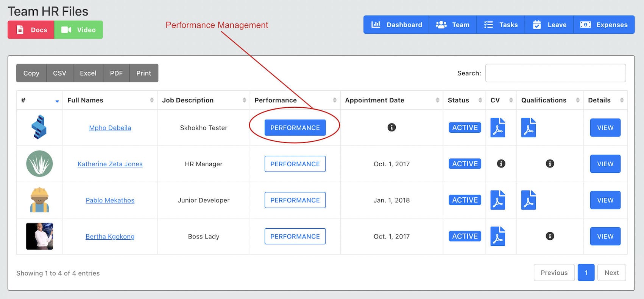Open Bertha Kgokong's profile link
Image resolution: width=644 pixels, height=299 pixels.
click(110, 237)
